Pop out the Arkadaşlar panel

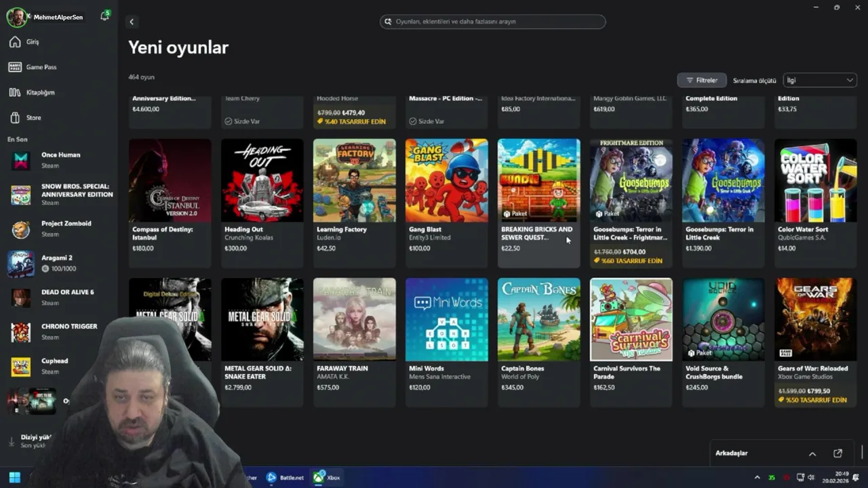[837, 453]
